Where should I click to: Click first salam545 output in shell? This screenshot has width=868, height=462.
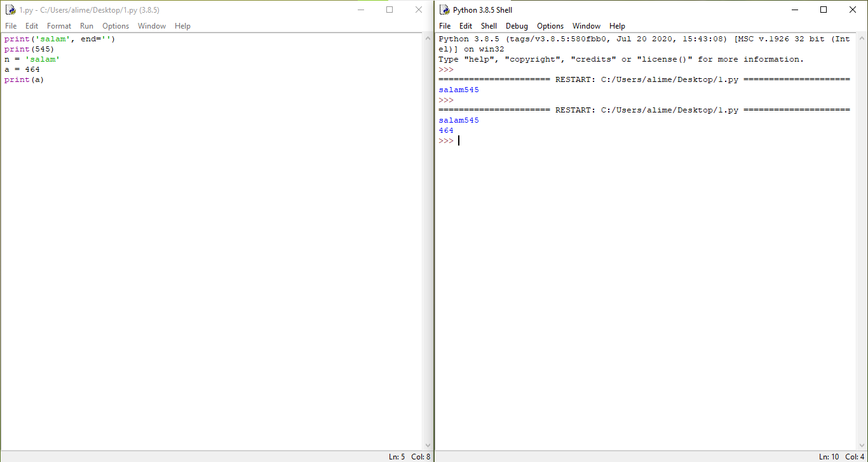pos(459,90)
